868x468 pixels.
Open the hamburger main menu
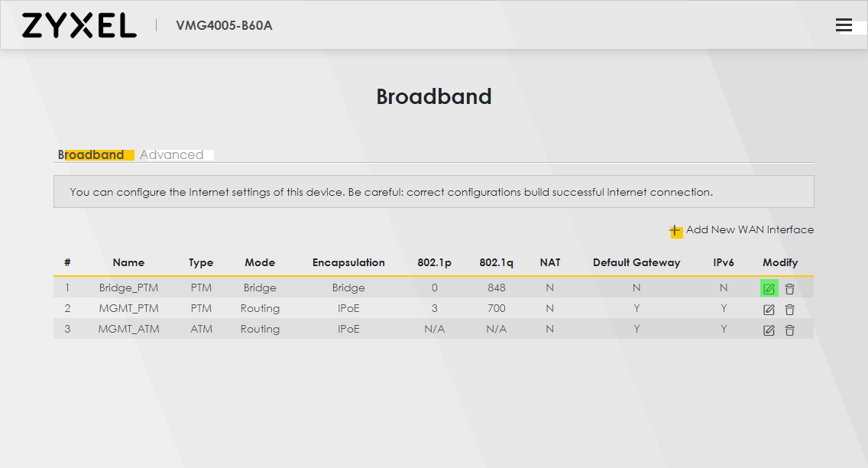[844, 25]
